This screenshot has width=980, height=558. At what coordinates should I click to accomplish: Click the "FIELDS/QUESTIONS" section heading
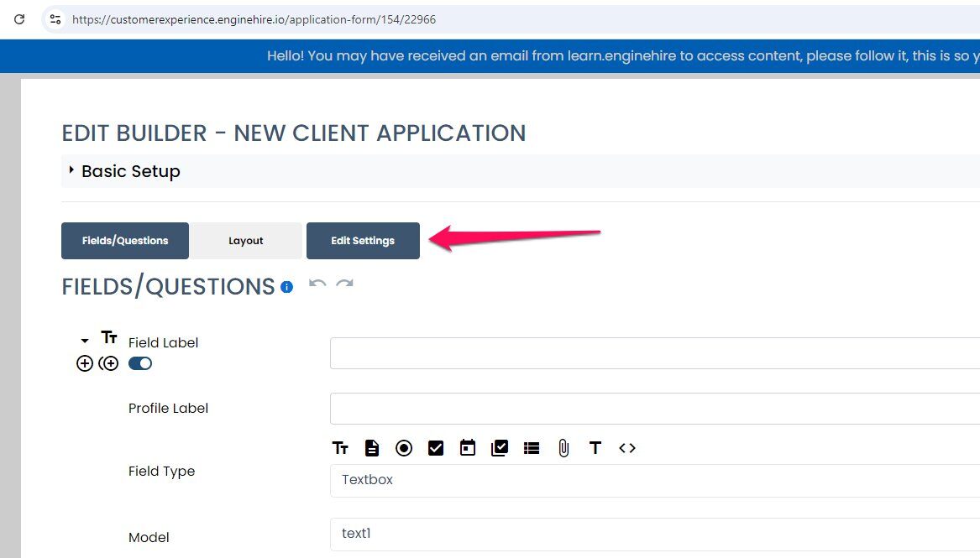[x=168, y=286]
